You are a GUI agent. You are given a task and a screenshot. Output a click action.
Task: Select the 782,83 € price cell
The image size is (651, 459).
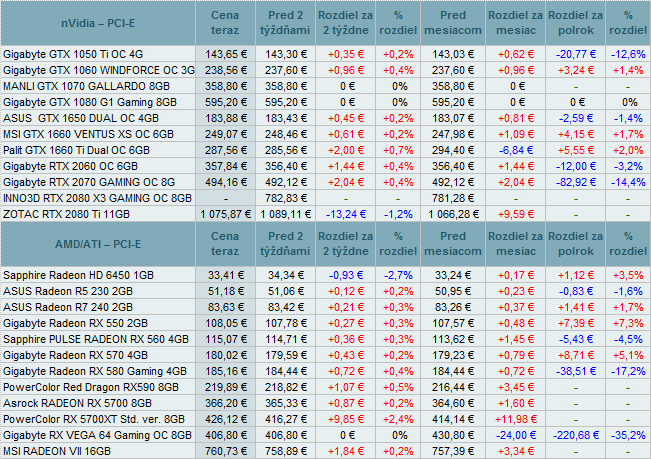pos(286,198)
